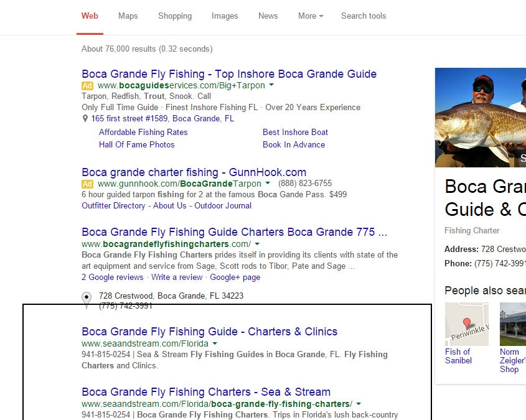The height and width of the screenshot is (420, 526).
Task: Open the 2 Google reviews link
Action: 113,278
